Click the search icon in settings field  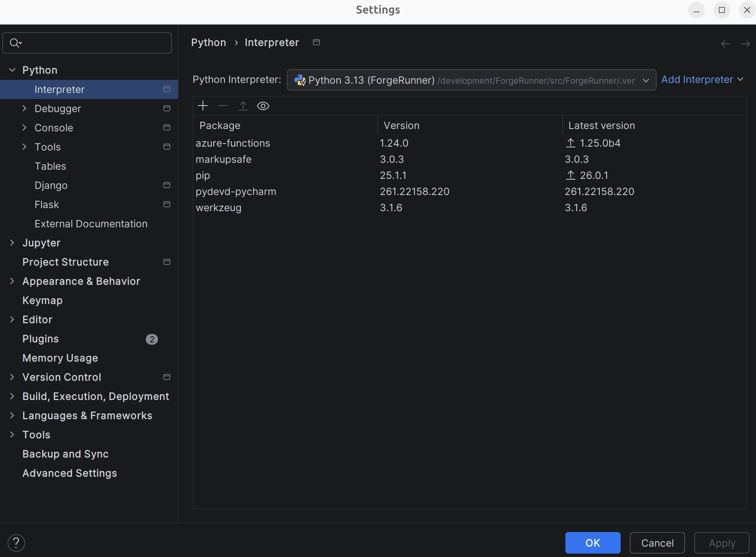pos(15,43)
